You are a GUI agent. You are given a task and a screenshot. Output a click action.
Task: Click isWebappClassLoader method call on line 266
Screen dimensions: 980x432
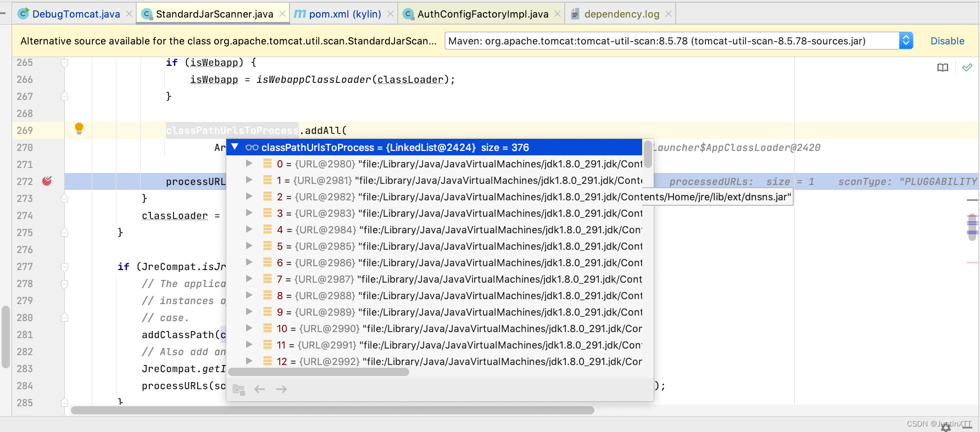(x=314, y=80)
